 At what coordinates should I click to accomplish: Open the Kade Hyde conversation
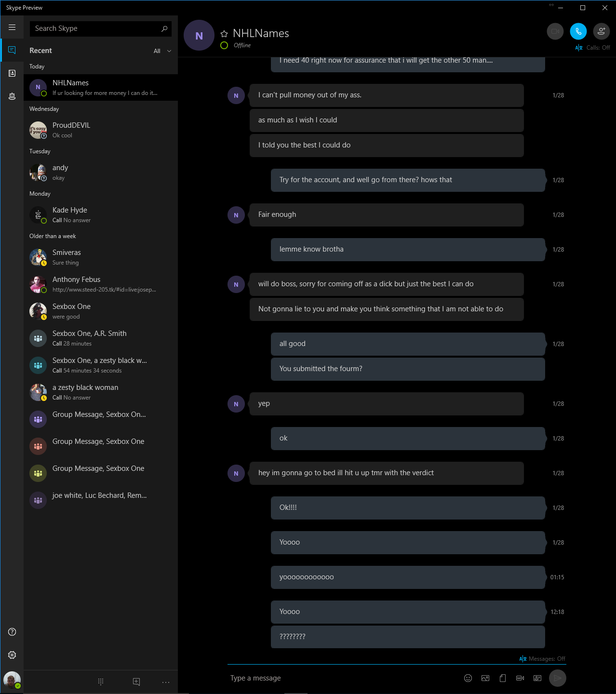coord(101,215)
